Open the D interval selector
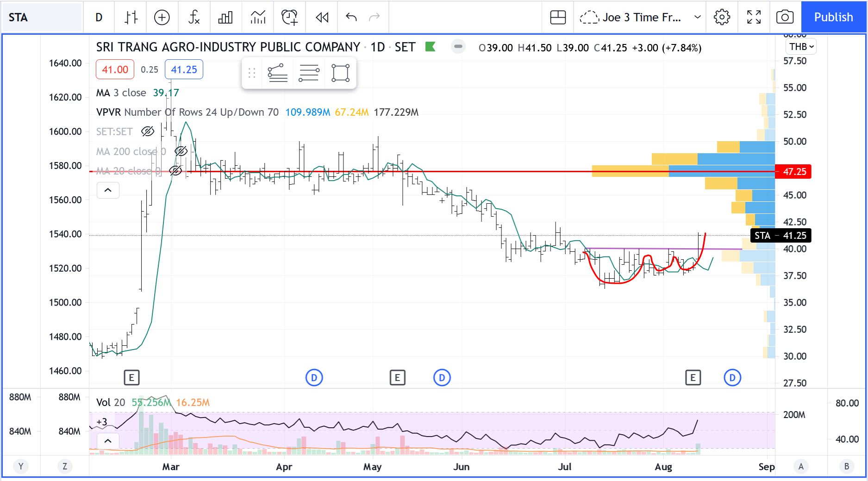The height and width of the screenshot is (481, 868). tap(99, 18)
